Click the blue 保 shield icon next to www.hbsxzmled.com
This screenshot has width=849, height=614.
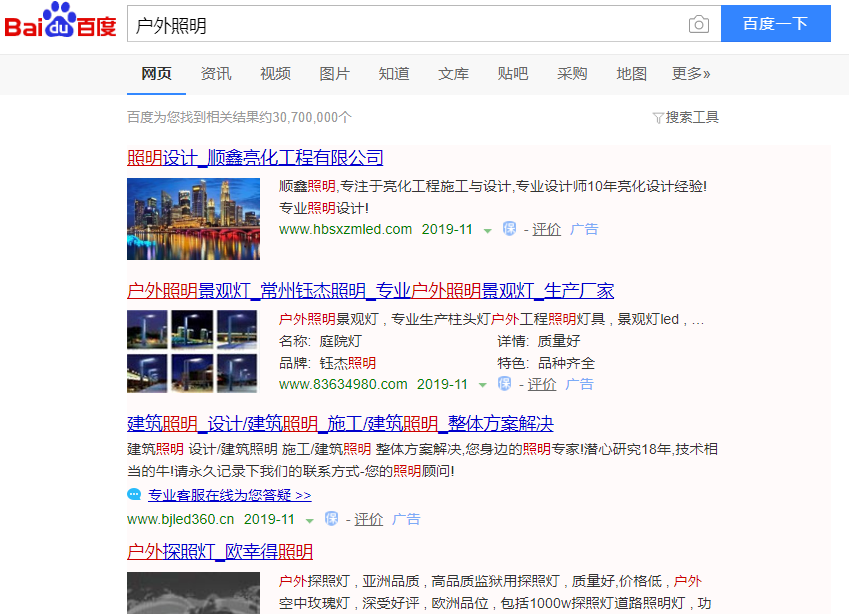pyautogui.click(x=510, y=228)
